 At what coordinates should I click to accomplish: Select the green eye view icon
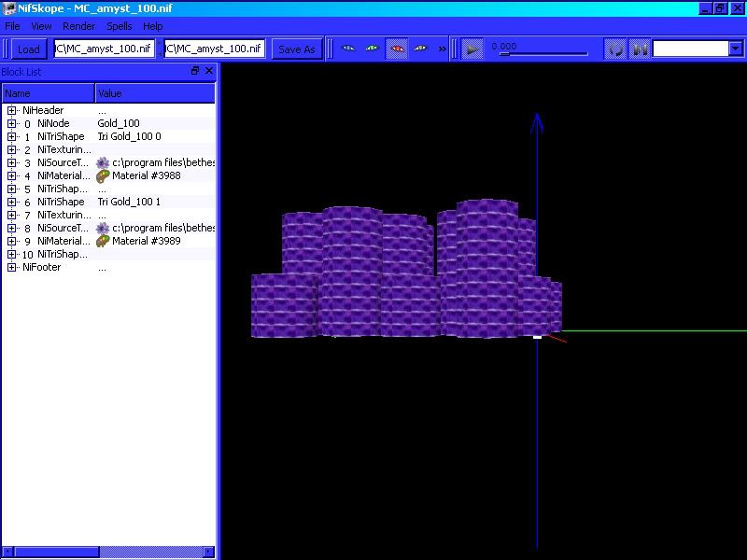tap(372, 49)
